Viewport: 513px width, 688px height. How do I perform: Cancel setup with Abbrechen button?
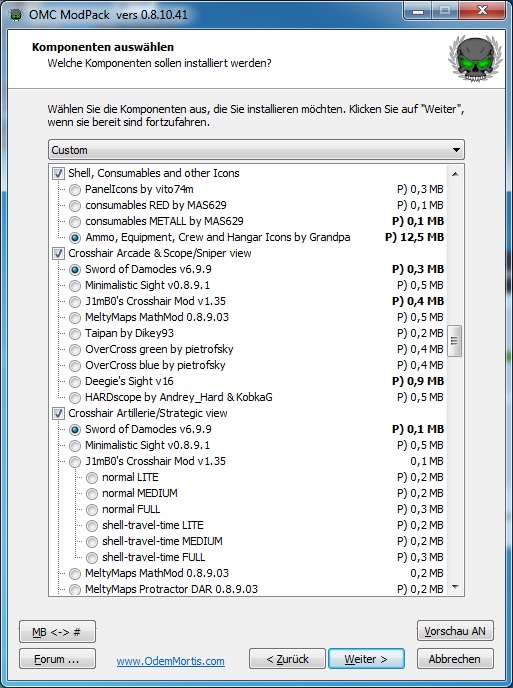click(x=455, y=659)
